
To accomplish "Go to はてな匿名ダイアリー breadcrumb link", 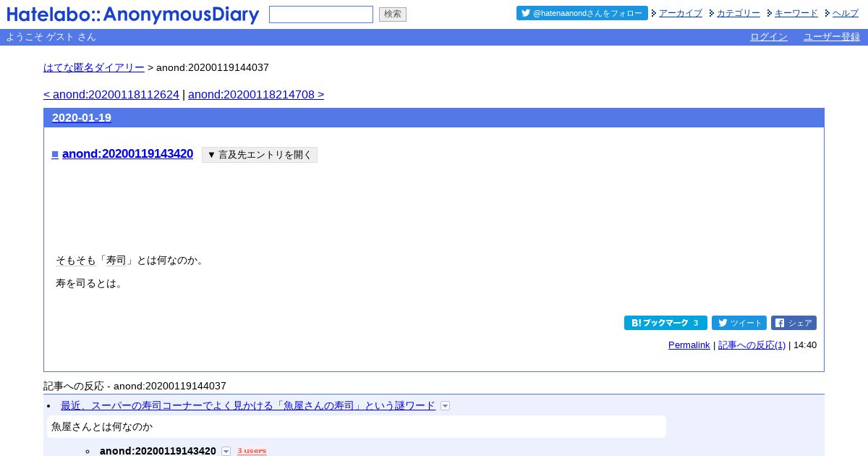I will click(94, 67).
